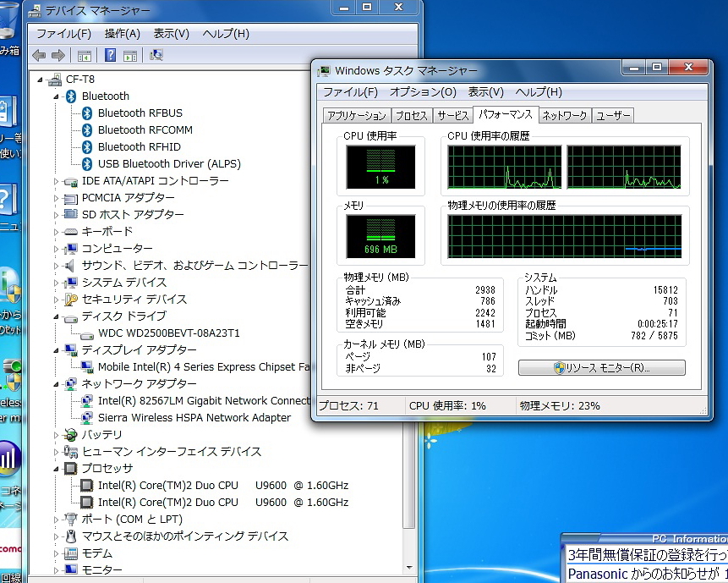Open Task Manager オプション(O) menu

pos(423,92)
